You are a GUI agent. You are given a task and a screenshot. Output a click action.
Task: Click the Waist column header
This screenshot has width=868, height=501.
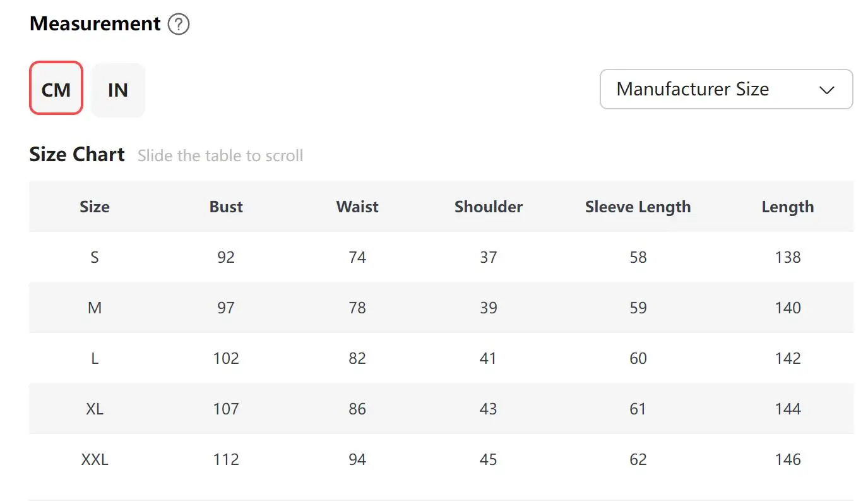coord(357,207)
